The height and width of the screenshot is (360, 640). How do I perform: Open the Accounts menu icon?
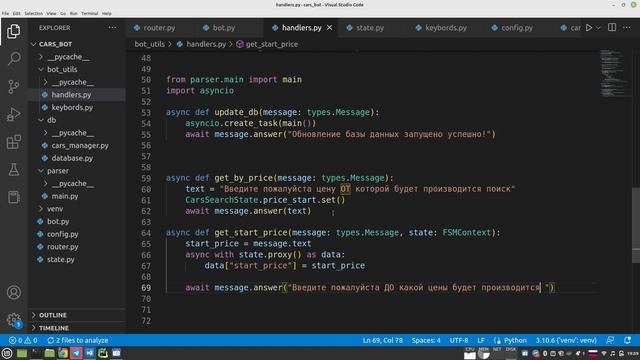pos(13,292)
